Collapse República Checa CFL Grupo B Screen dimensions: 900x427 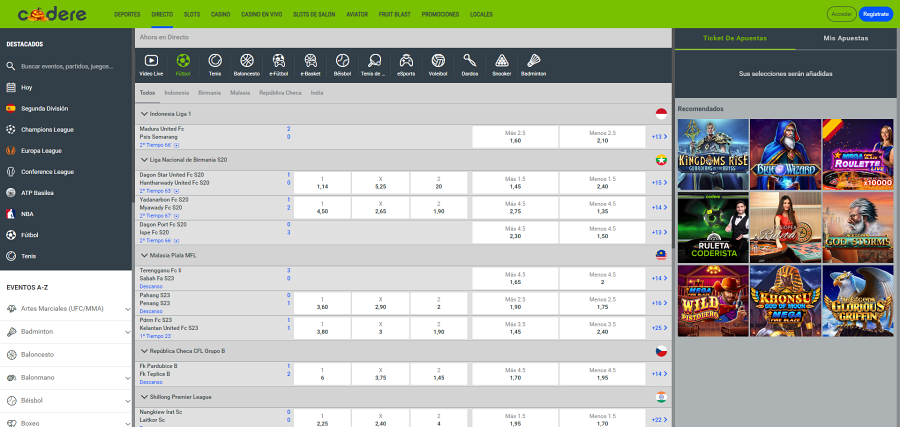coord(144,351)
